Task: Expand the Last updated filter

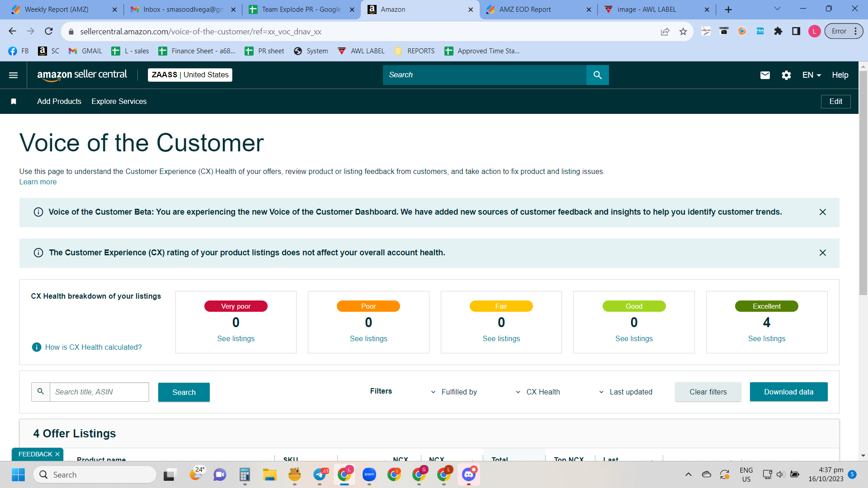Action: pos(626,392)
